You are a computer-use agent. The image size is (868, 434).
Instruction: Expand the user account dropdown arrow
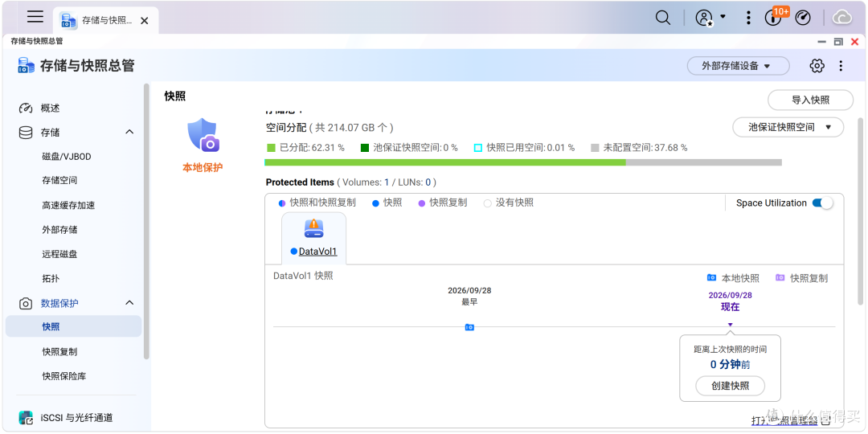coord(723,17)
